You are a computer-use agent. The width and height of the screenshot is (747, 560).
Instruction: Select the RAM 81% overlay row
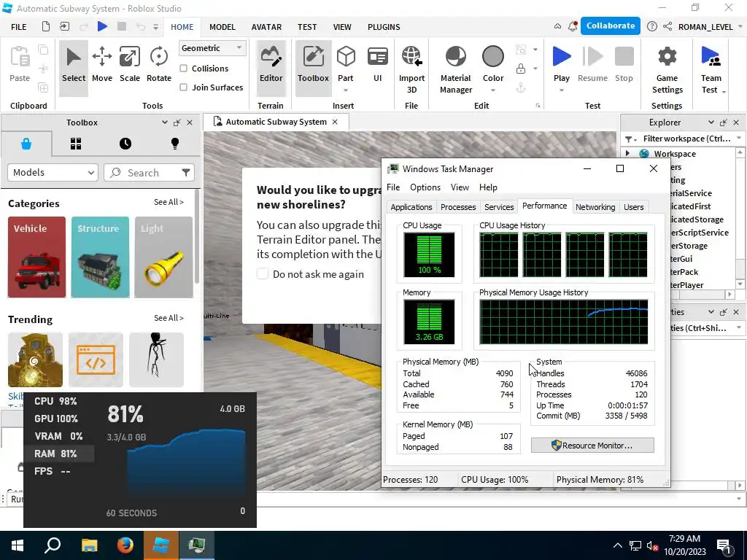coord(59,454)
